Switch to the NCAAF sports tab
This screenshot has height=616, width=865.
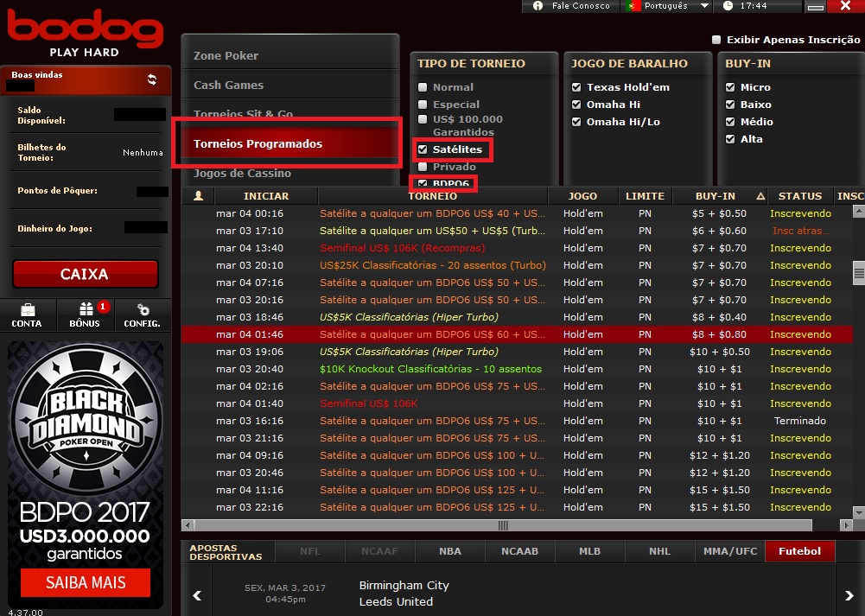click(380, 551)
